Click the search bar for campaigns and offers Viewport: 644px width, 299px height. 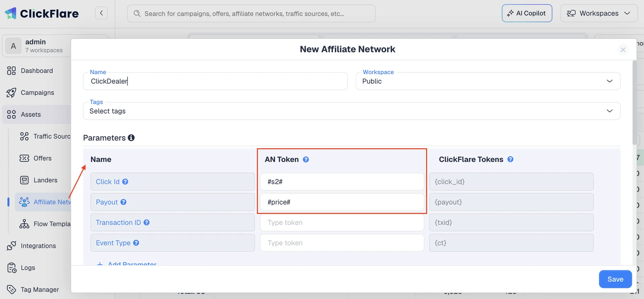click(252, 14)
